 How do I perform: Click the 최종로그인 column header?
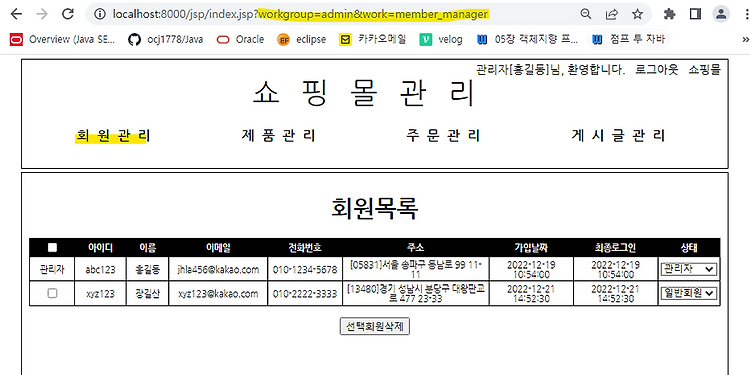tap(615, 247)
